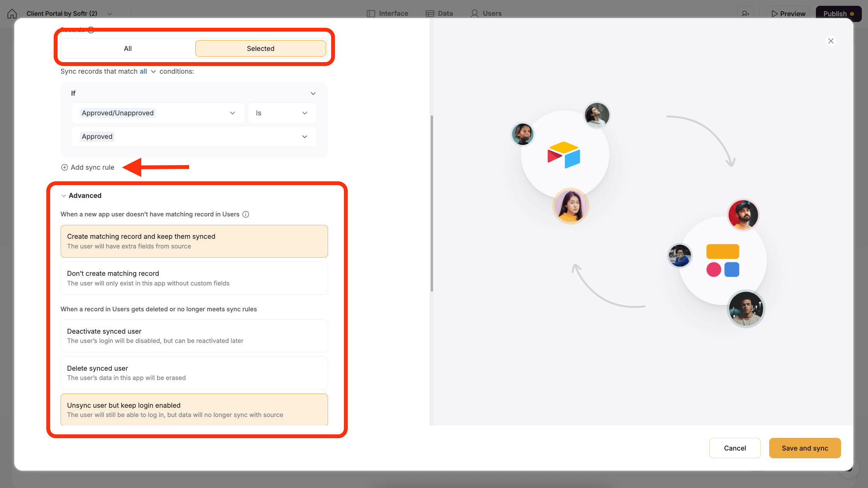Click the plus icon beside Add sync rule

(x=64, y=167)
